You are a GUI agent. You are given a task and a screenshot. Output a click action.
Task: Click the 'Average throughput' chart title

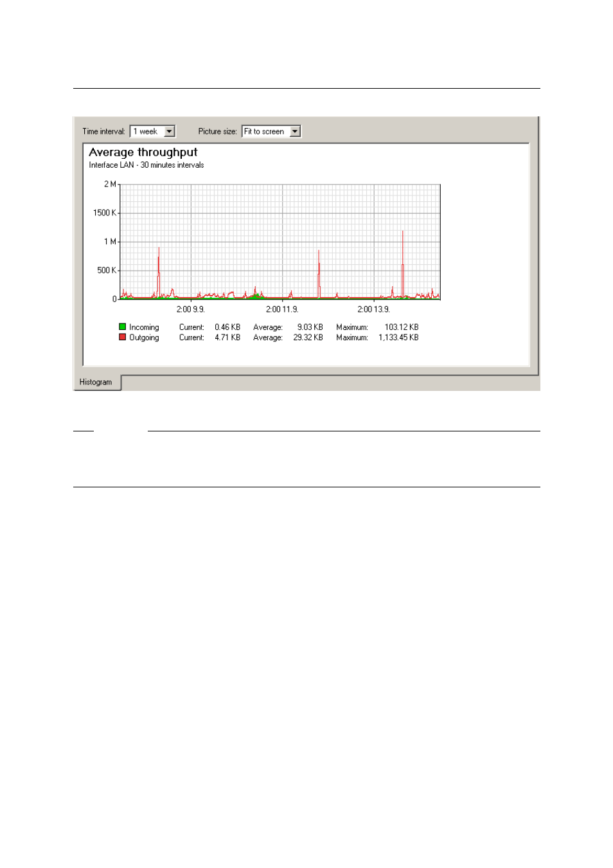(143, 152)
